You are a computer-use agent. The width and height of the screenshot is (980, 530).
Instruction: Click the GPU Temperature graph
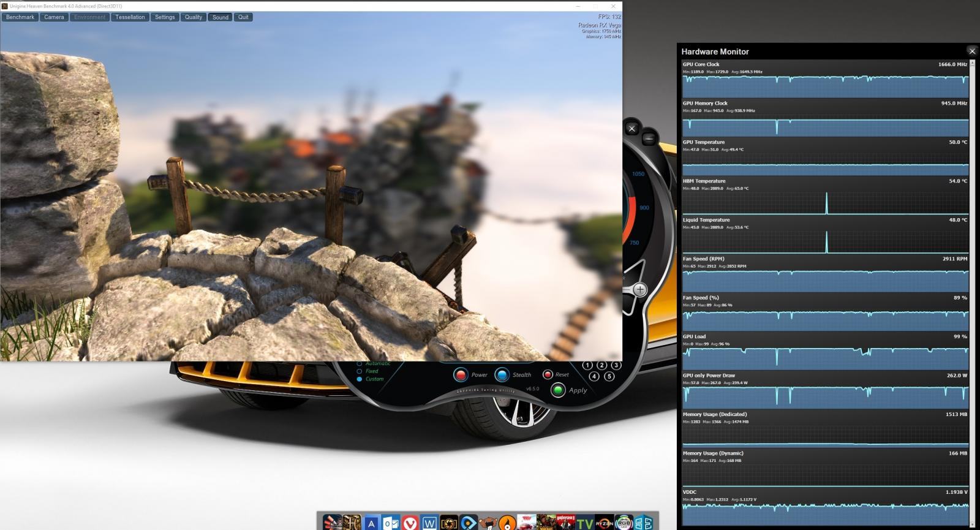point(825,164)
